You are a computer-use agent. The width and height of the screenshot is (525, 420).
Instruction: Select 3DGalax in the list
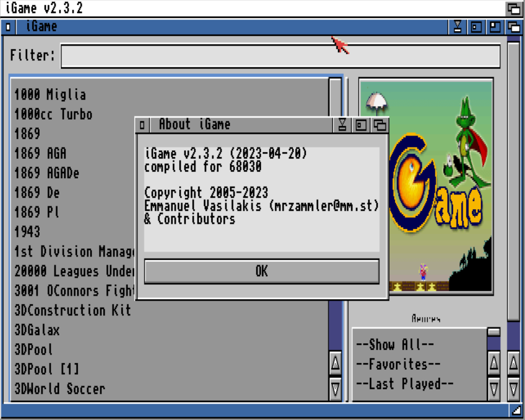37,330
